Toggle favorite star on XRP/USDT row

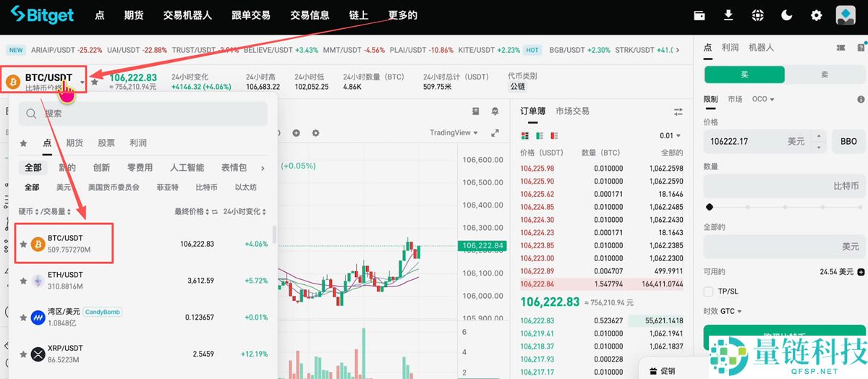click(23, 354)
